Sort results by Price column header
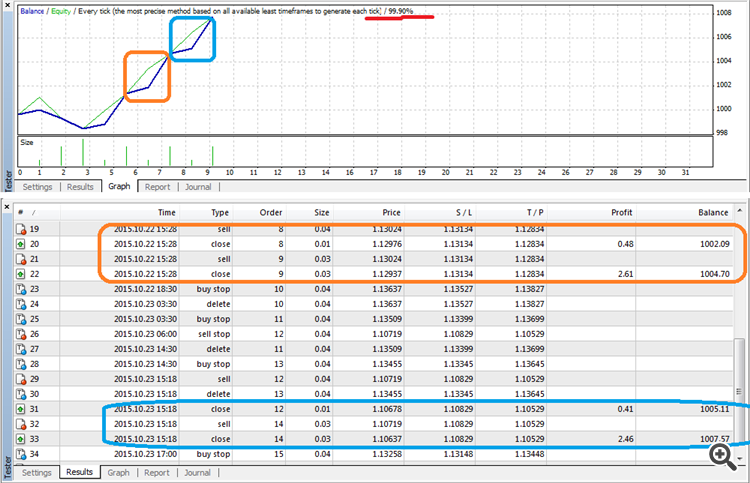Viewport: 750px width, 483px height. (x=368, y=212)
